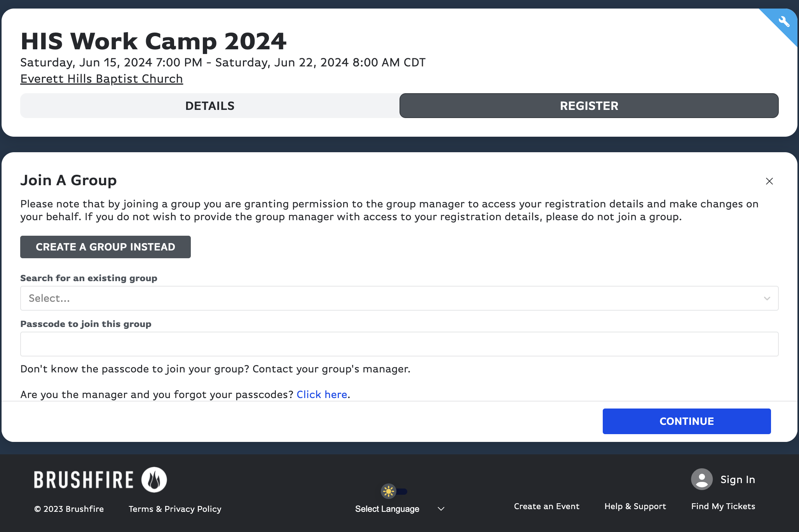This screenshot has height=532, width=799.
Task: Click the Brushfire flame logo icon
Action: (x=154, y=480)
